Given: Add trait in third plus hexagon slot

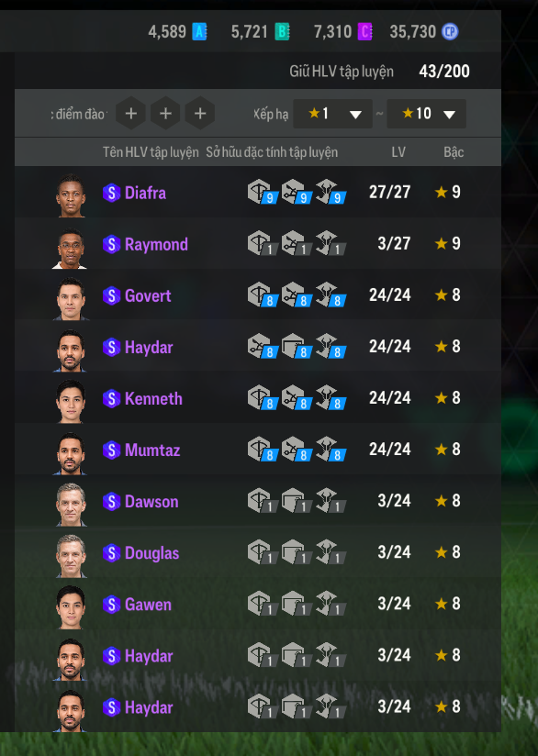Looking at the screenshot, I should (200, 113).
